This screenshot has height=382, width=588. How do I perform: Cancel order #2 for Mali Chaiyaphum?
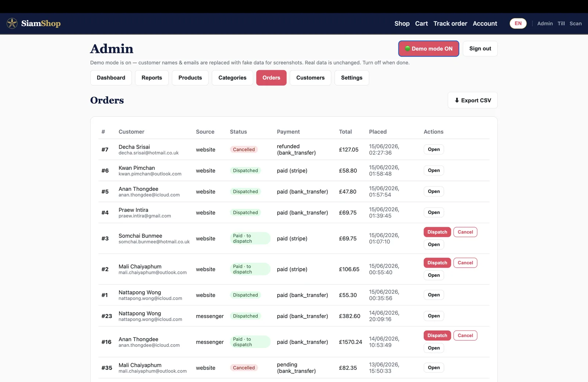coord(465,263)
